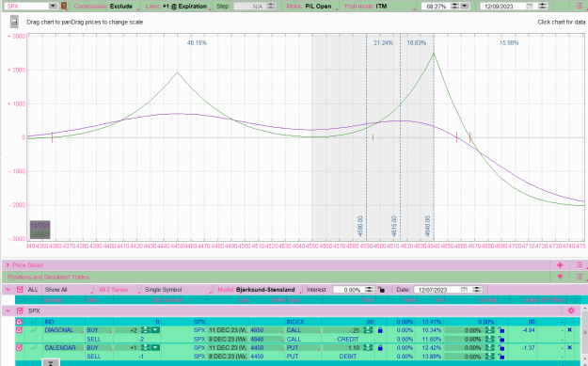588x366 pixels.
Task: Click the Interest rate lock icon
Action: 382,290
